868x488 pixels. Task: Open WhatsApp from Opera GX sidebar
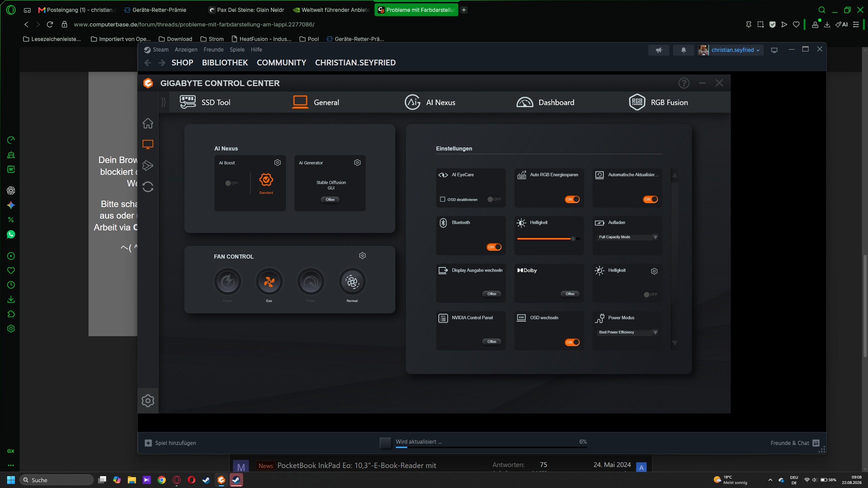[11, 234]
